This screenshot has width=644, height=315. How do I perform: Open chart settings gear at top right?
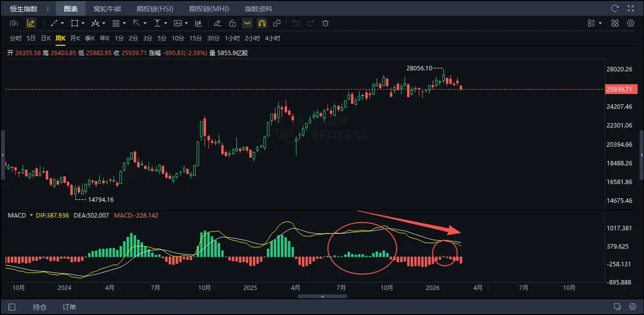(x=631, y=24)
